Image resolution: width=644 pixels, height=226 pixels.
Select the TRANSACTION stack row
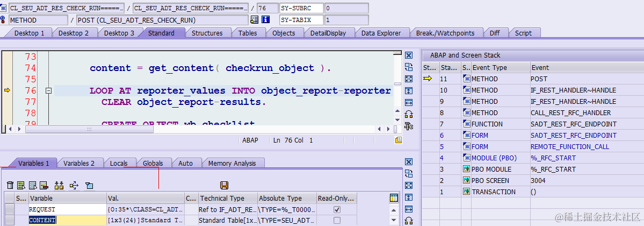click(533, 192)
